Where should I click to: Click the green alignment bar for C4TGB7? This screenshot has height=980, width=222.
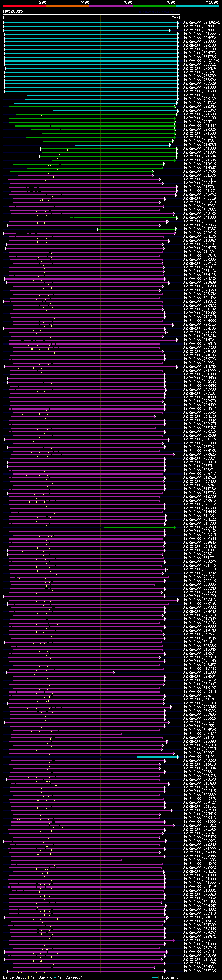tap(137, 229)
